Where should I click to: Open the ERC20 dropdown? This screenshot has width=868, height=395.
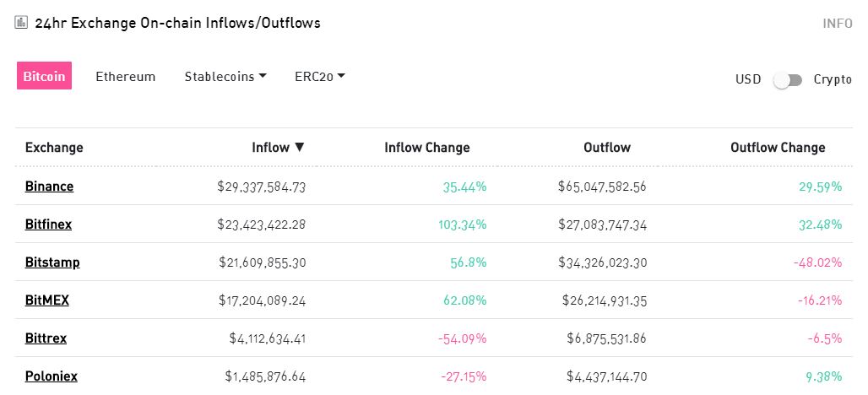point(320,77)
